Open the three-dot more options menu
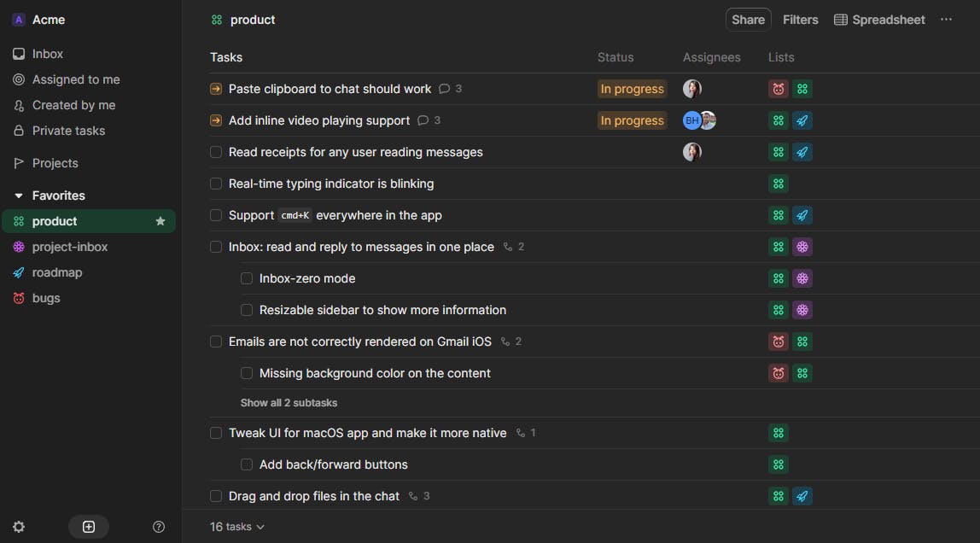Image resolution: width=980 pixels, height=543 pixels. (x=946, y=20)
